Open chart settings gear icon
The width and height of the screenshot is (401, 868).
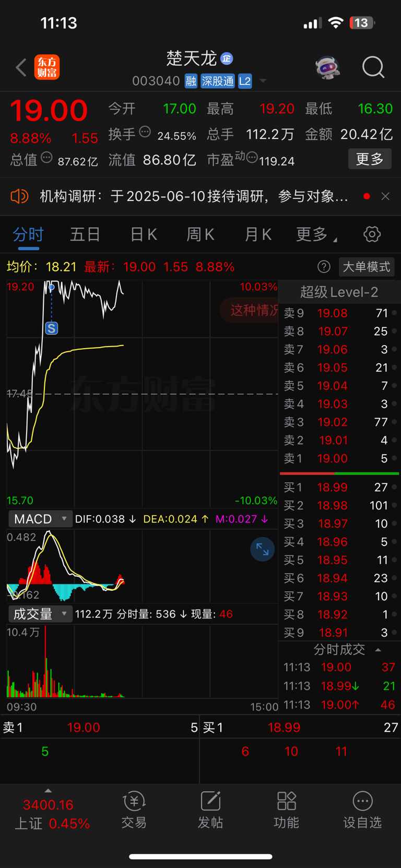(x=372, y=234)
